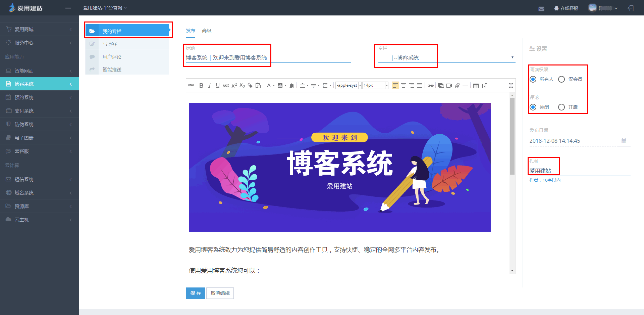644x315 pixels.
Task: Open 预约系统 in sidebar
Action: point(39,97)
